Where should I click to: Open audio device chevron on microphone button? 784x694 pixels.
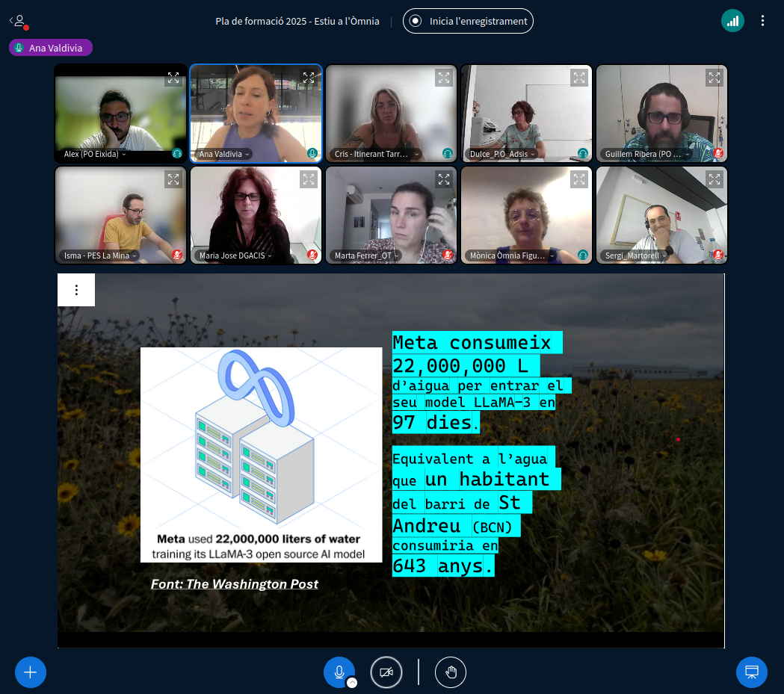[x=352, y=683]
